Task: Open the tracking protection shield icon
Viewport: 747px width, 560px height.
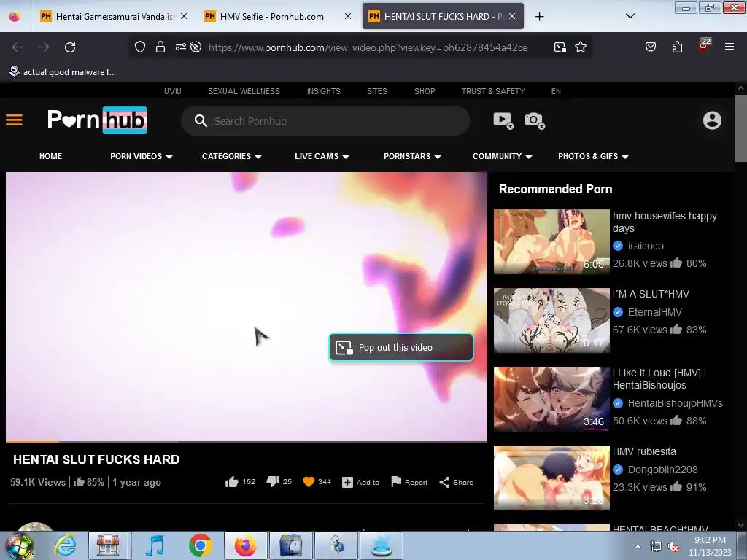Action: click(139, 47)
